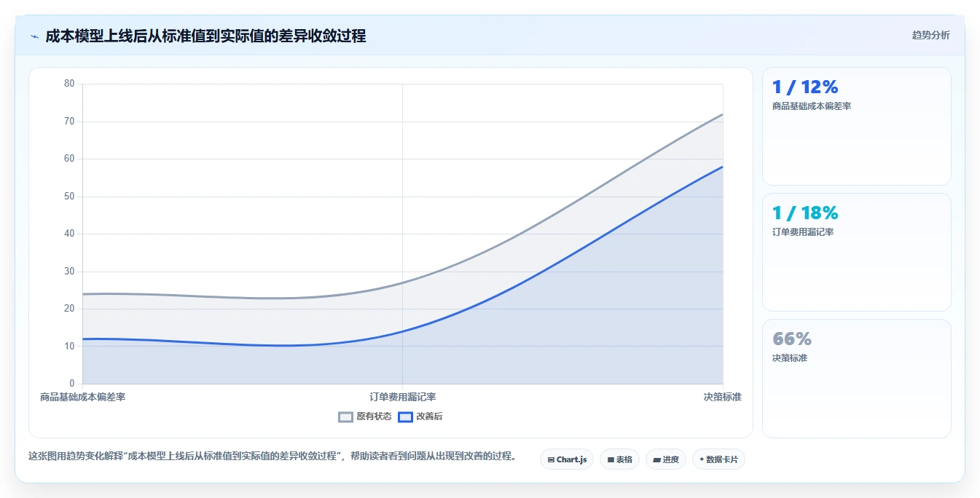Click the Chart.js chip icon
The height and width of the screenshot is (498, 980).
tap(551, 460)
